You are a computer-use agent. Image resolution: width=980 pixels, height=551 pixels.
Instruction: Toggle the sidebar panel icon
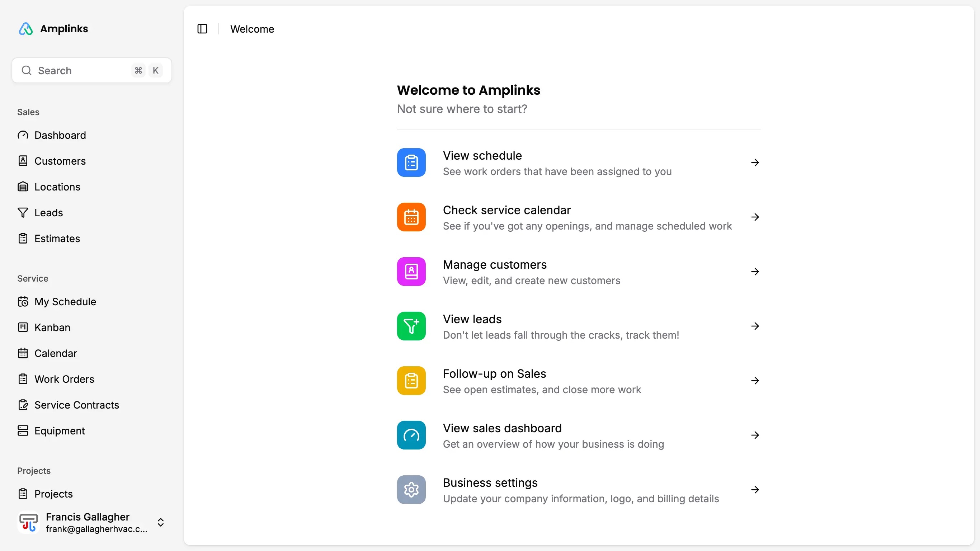[202, 29]
